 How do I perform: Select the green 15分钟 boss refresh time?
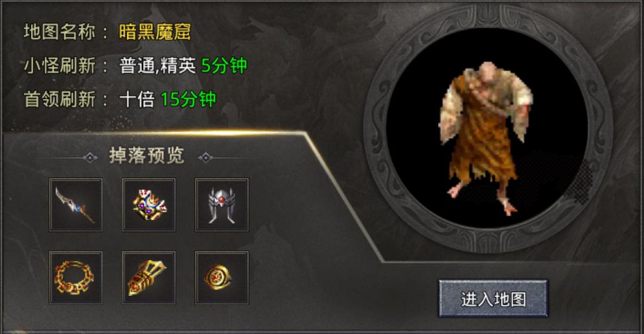point(188,99)
